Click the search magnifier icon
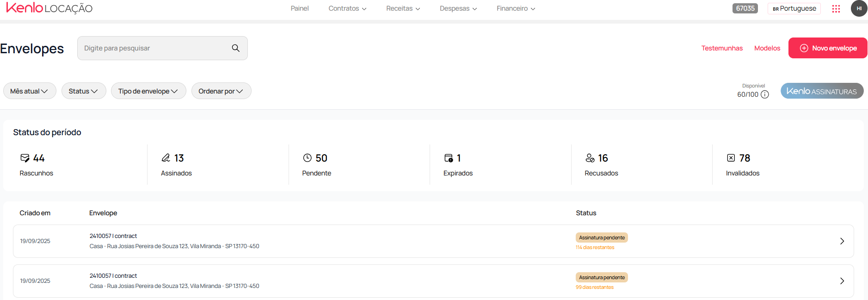The width and height of the screenshot is (868, 300). coord(235,48)
